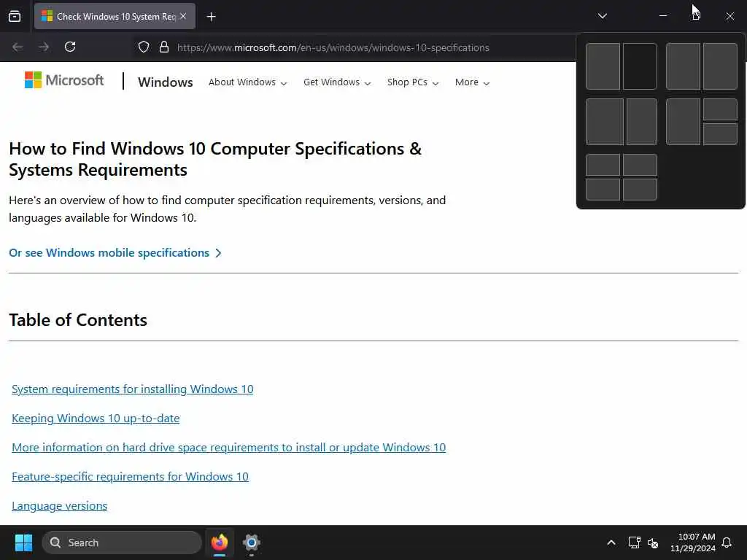Snap to narrower right pane in second row layout
The image size is (747, 560).
[642, 122]
